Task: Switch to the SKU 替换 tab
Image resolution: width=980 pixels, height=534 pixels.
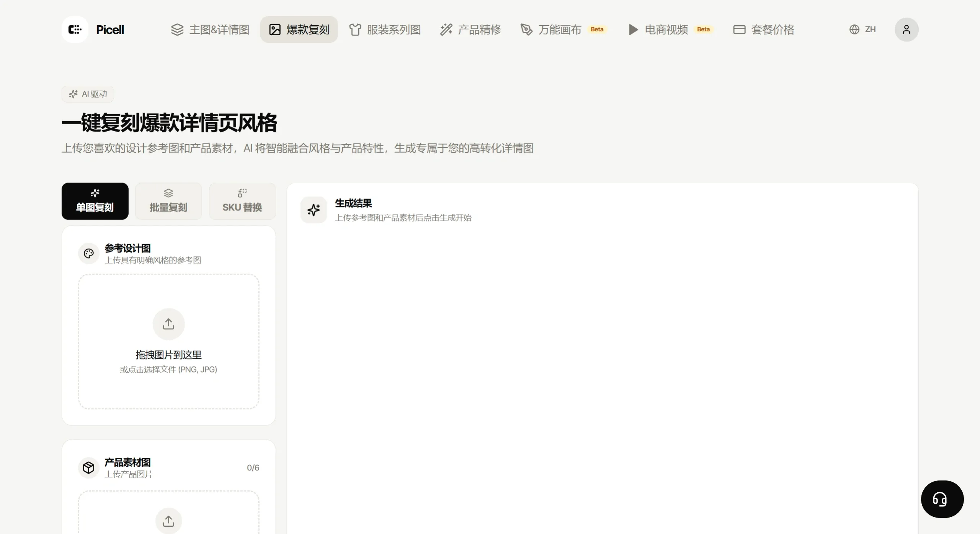Action: (x=242, y=201)
